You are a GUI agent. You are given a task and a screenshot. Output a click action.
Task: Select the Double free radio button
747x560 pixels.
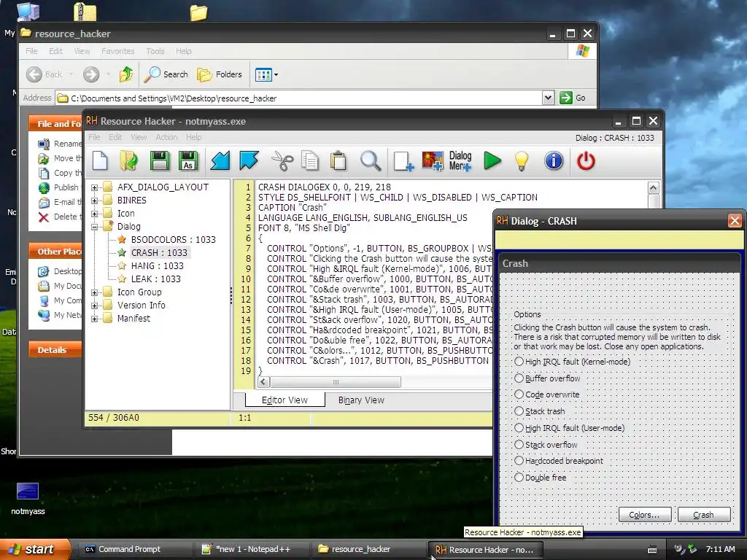click(x=519, y=477)
